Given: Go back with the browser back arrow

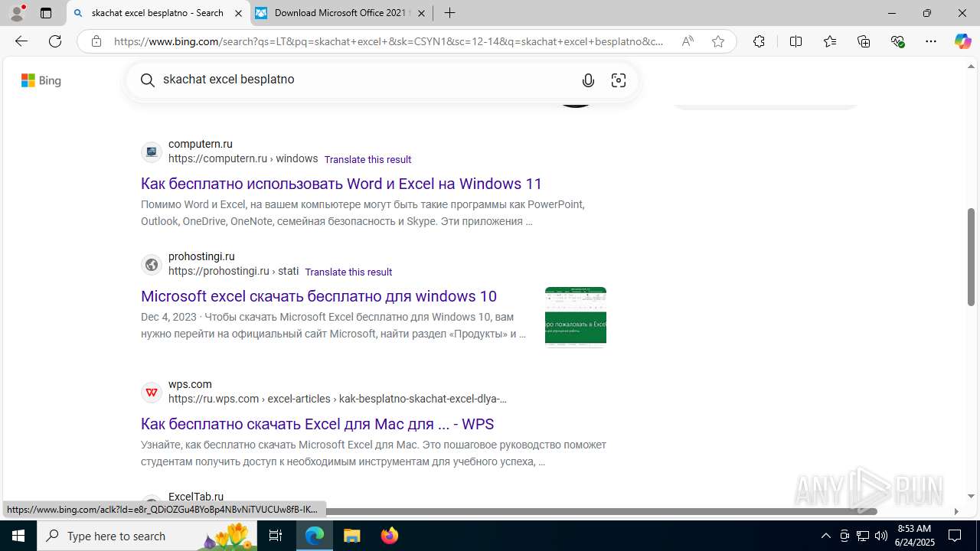Looking at the screenshot, I should pos(21,41).
